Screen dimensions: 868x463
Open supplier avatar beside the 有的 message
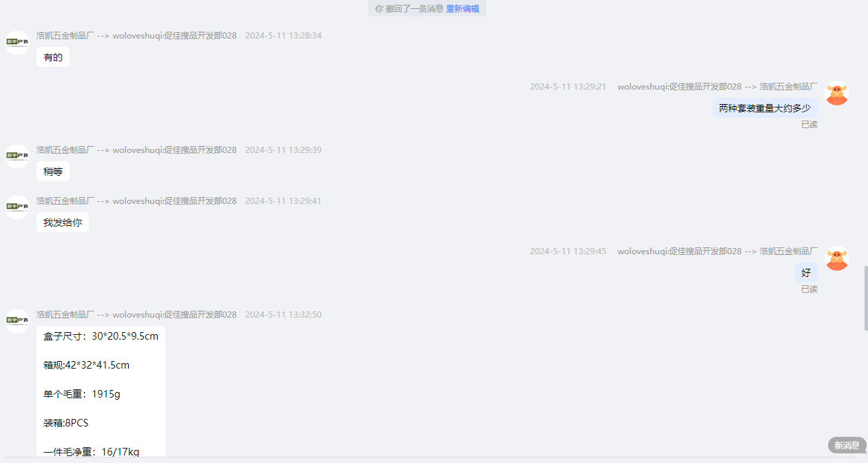[17, 43]
